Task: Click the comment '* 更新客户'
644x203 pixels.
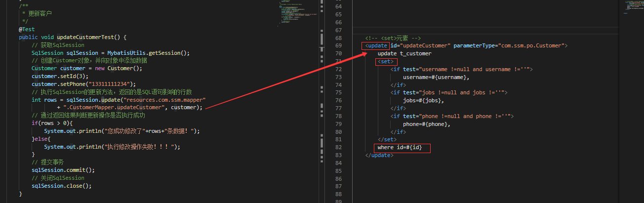Action: click(37, 13)
